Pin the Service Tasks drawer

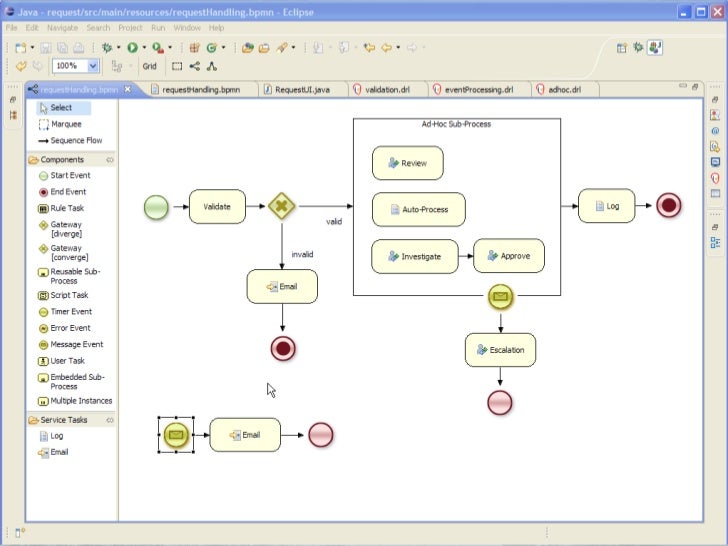coord(110,420)
